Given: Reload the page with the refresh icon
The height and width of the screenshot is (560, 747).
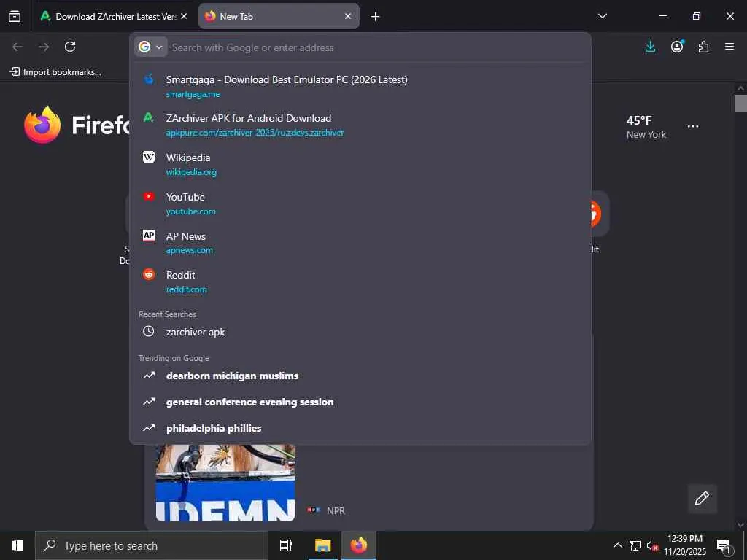Looking at the screenshot, I should click(70, 47).
